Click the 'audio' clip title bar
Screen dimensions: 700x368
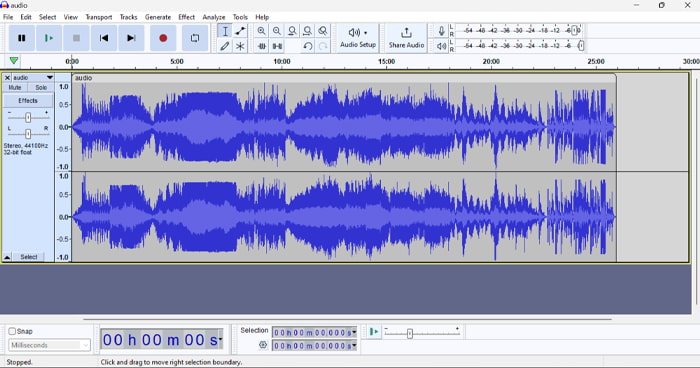point(344,78)
